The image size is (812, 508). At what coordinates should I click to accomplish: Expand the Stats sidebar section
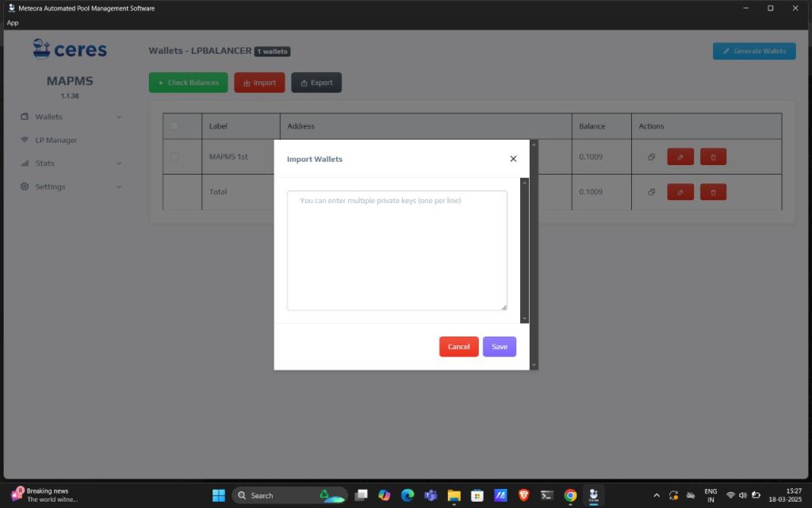tap(71, 164)
